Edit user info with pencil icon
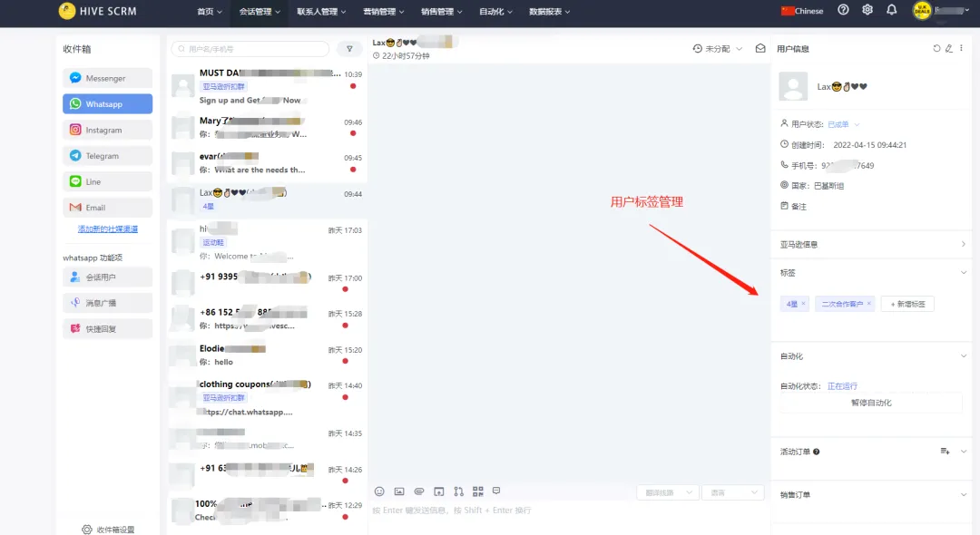Viewport: 980px width, 535px height. click(x=949, y=48)
